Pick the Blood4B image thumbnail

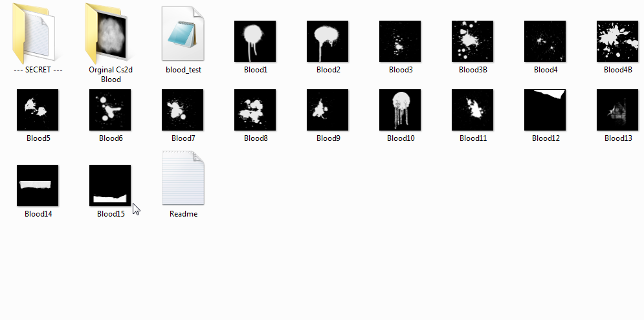point(617,41)
